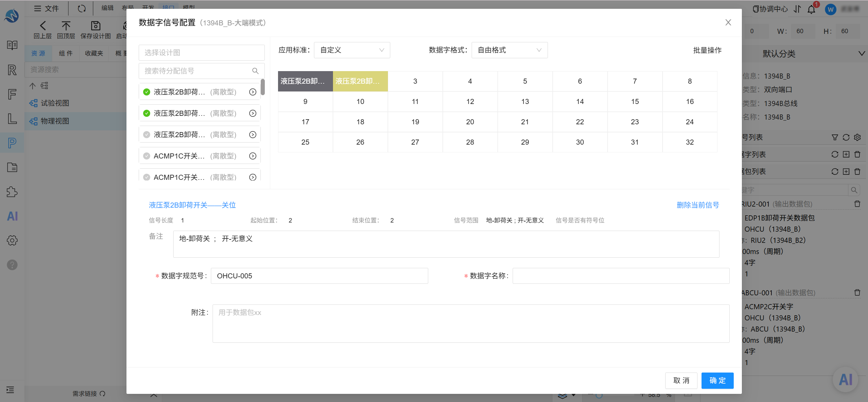Open the 数据字格式 dropdown showing 自由格式
Image resolution: width=868 pixels, height=402 pixels.
(x=510, y=50)
